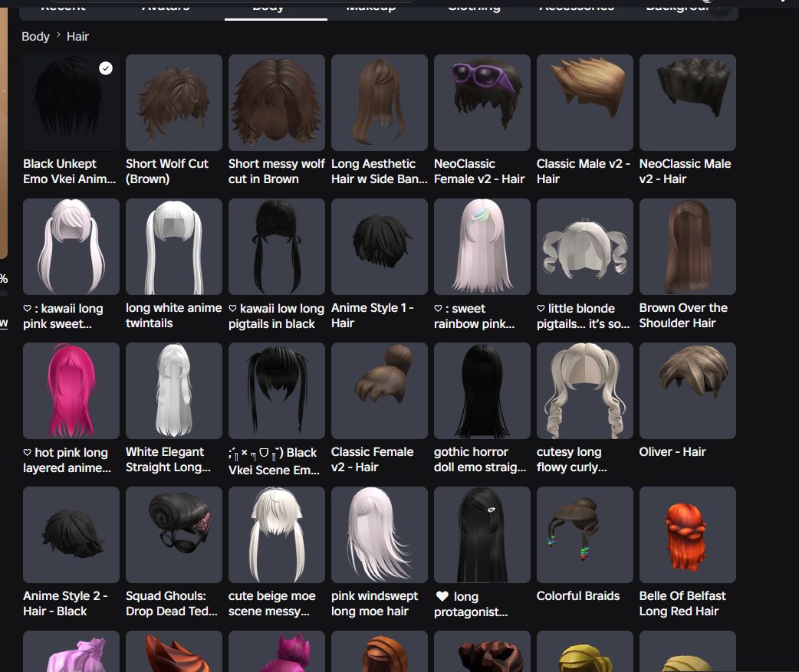Select the Oliver - Hair thumbnail
The image size is (799, 672).
tap(687, 391)
